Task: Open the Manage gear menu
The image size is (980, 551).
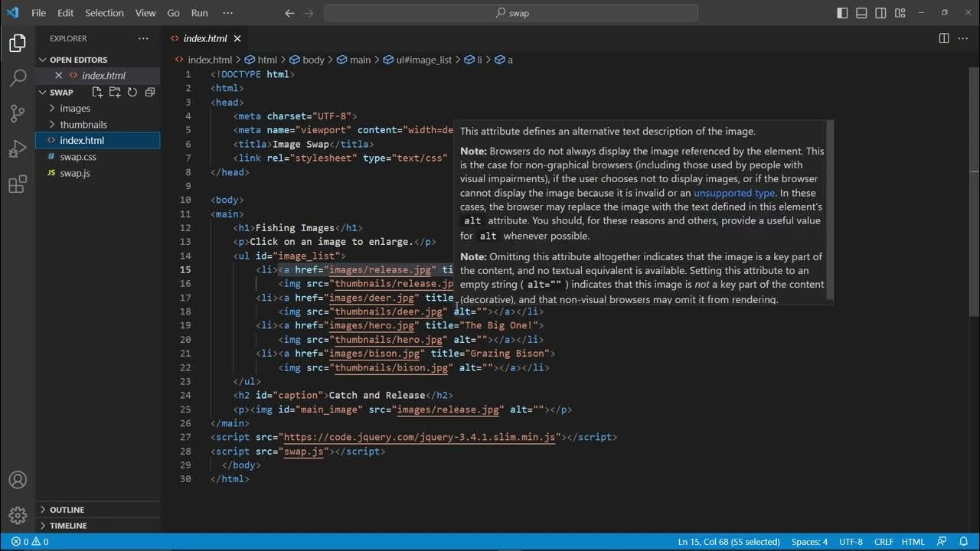Action: point(18,515)
